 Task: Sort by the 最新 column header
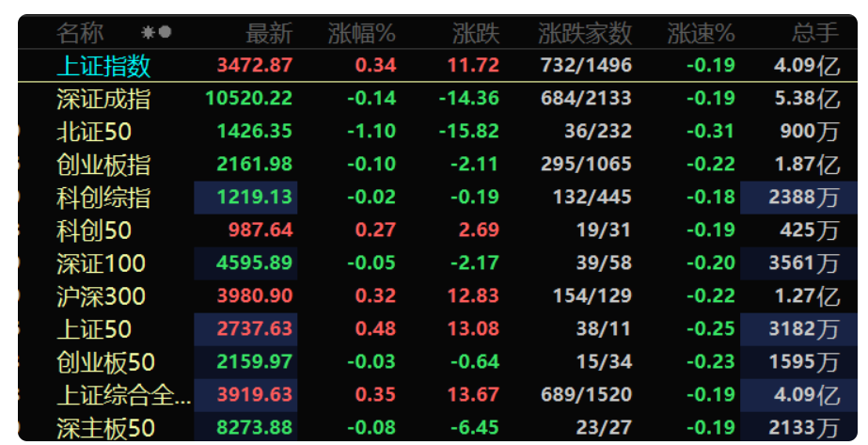click(269, 33)
